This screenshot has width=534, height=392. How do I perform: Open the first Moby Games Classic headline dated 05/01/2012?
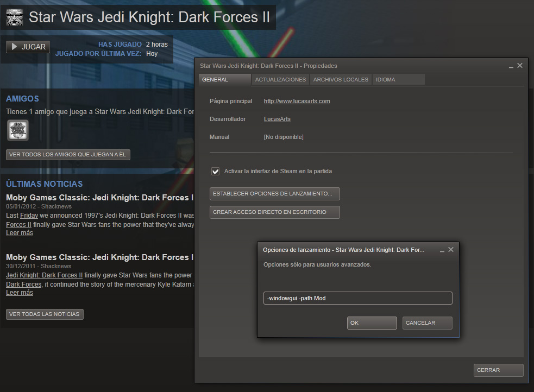(x=100, y=198)
